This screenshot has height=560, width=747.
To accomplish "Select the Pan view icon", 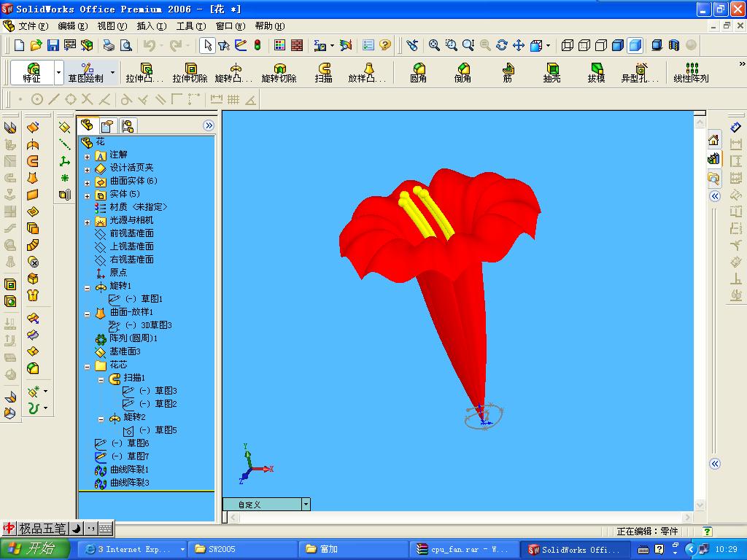I will coord(519,45).
